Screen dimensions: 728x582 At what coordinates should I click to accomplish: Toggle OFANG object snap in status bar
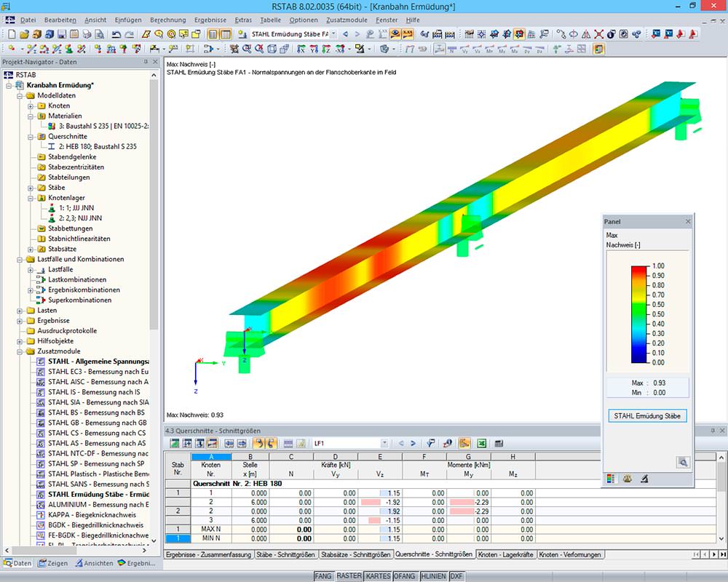coord(404,576)
